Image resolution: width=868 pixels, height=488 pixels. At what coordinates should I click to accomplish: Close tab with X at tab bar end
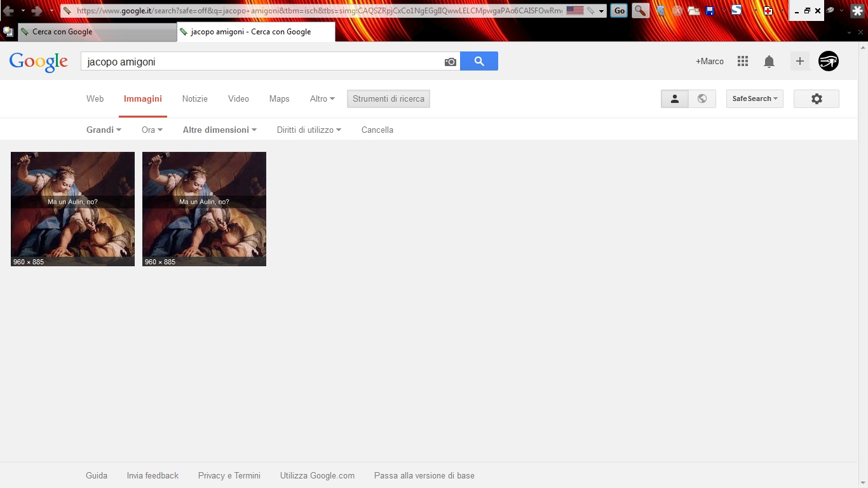pyautogui.click(x=861, y=32)
